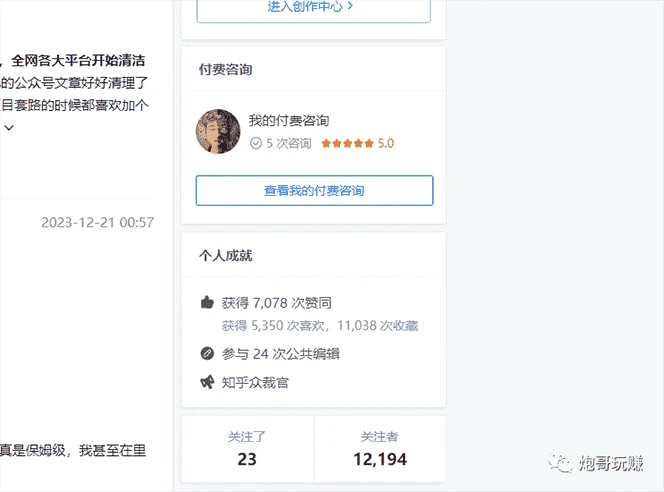664x492 pixels.
Task: Click the 2023-12-21 00:57 timestamp
Action: 97,223
